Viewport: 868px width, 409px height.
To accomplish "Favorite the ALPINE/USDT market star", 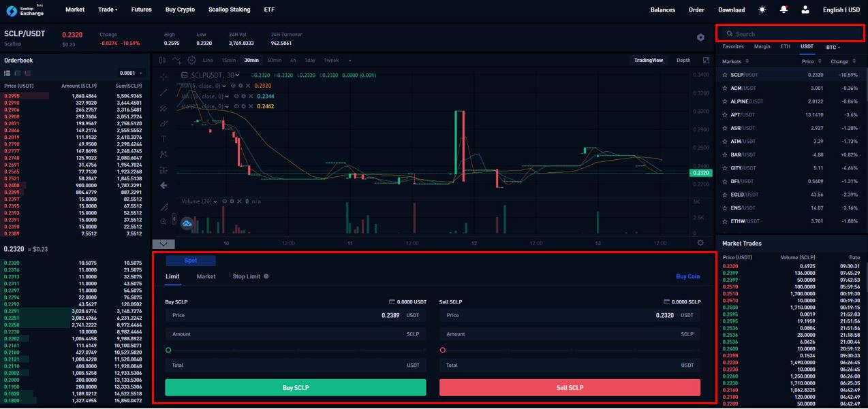I will [726, 101].
